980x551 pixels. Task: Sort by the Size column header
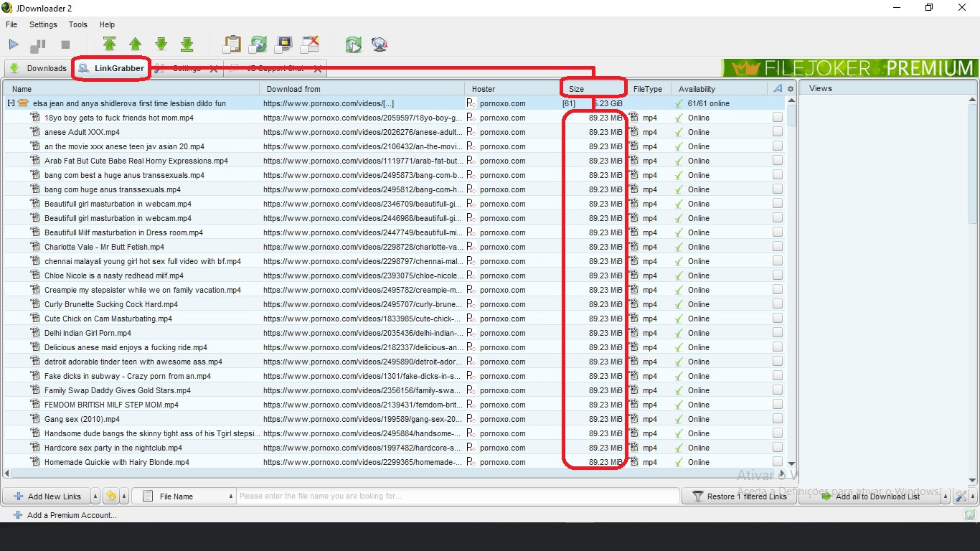(x=594, y=89)
